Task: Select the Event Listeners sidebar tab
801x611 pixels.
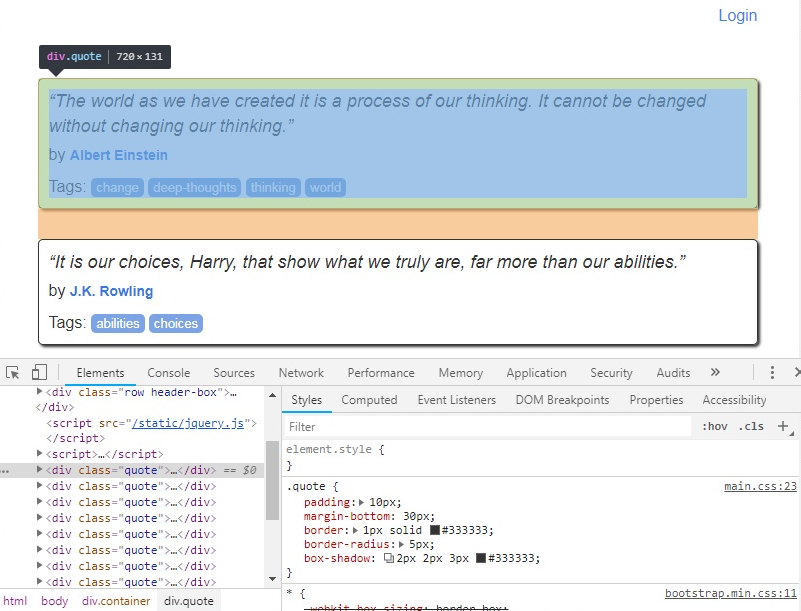Action: (457, 400)
